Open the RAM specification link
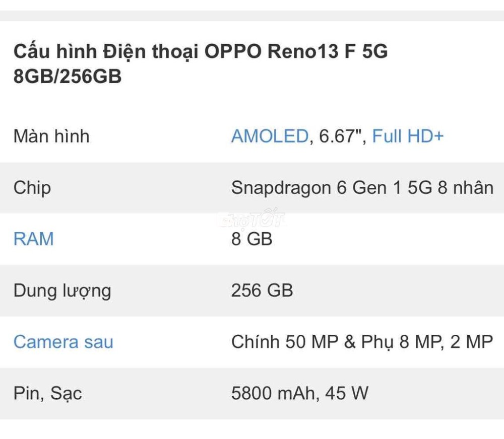The height and width of the screenshot is (439, 504). click(33, 239)
